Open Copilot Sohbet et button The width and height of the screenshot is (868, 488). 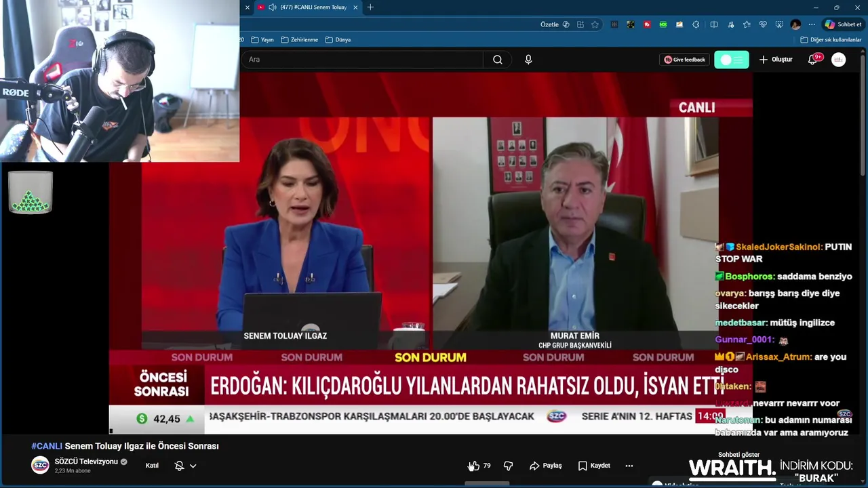843,24
